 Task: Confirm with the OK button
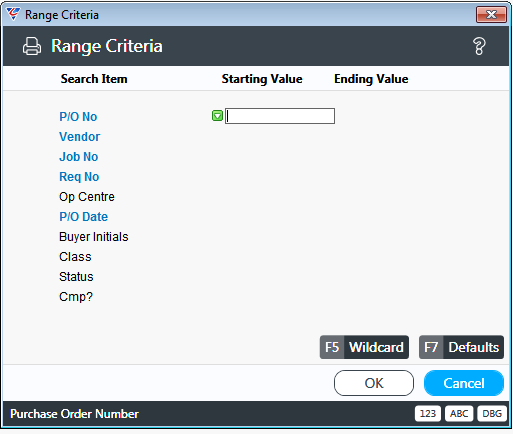[x=374, y=383]
